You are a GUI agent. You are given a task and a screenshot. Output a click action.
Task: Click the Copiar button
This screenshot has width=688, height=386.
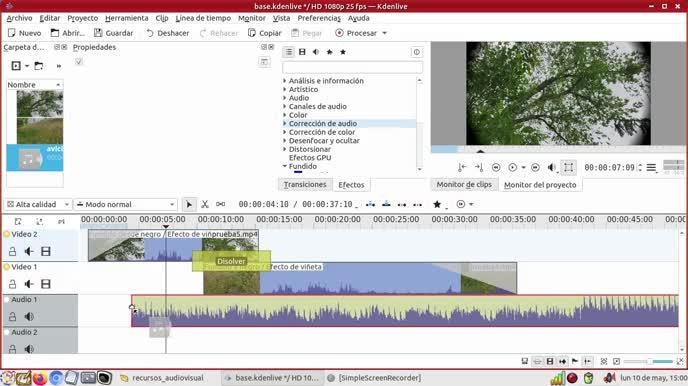(265, 33)
